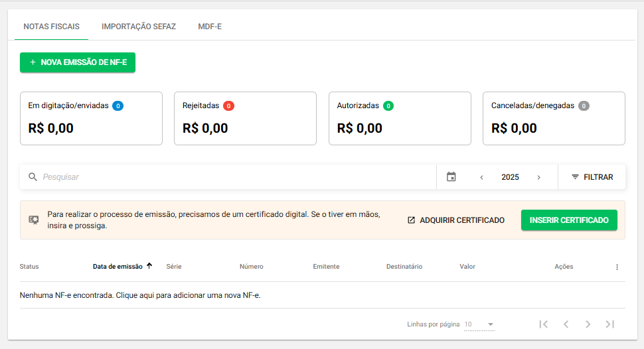
Task: Switch to Importação Sefaz tab
Action: click(139, 27)
